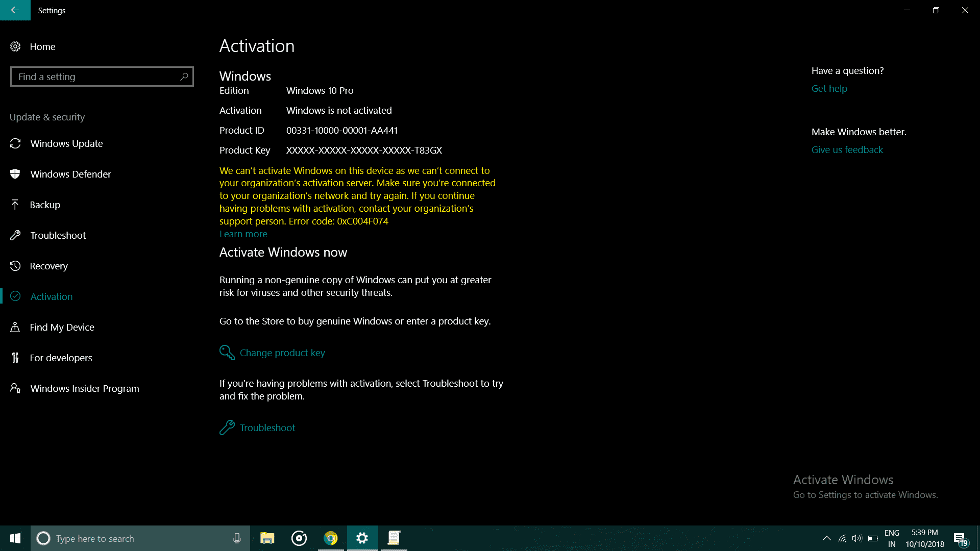Click Change product key link
This screenshot has width=980, height=551.
(282, 353)
